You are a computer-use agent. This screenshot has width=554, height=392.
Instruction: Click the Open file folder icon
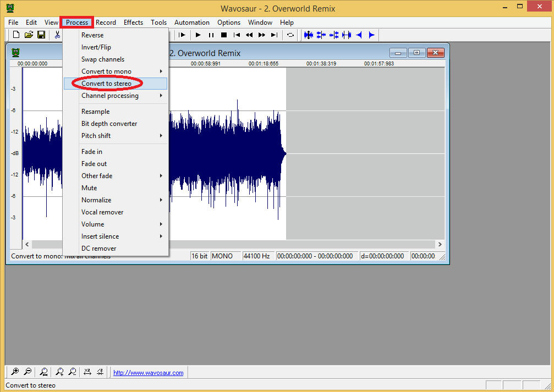coord(29,35)
